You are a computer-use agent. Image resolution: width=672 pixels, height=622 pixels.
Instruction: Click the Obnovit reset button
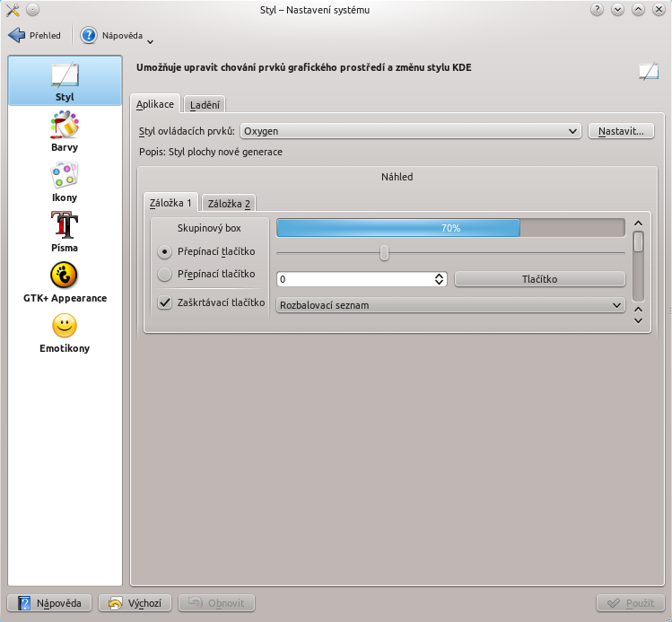216,603
